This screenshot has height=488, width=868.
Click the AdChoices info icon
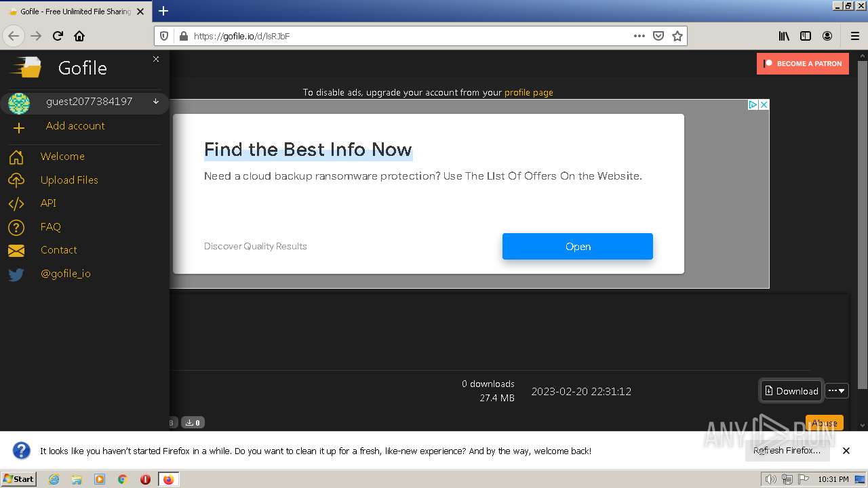(x=753, y=104)
